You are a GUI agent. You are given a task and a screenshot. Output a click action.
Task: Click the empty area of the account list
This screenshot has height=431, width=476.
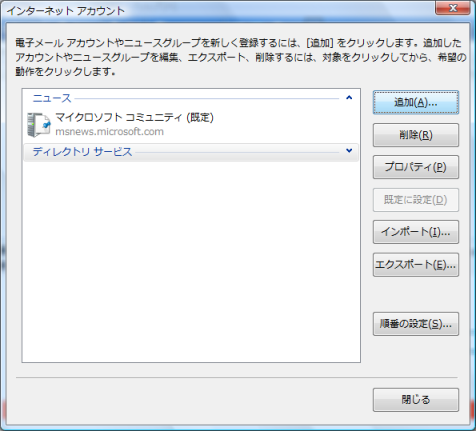click(x=191, y=262)
